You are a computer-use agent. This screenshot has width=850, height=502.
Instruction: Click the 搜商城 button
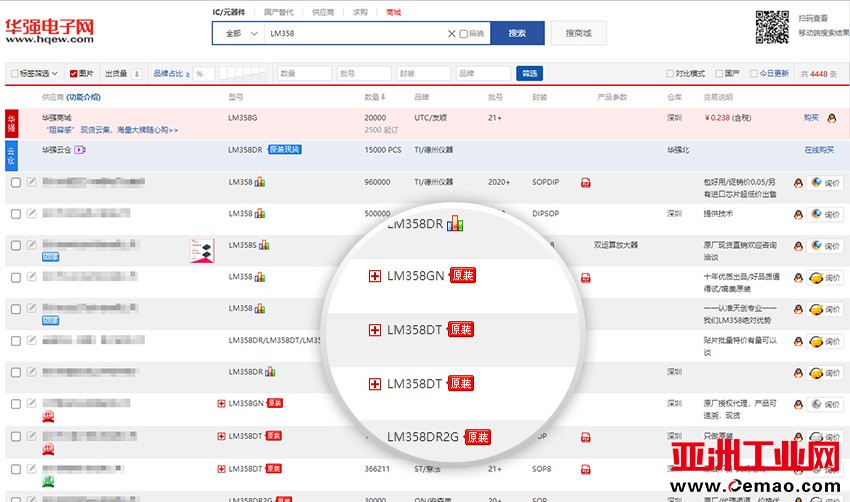[578, 33]
